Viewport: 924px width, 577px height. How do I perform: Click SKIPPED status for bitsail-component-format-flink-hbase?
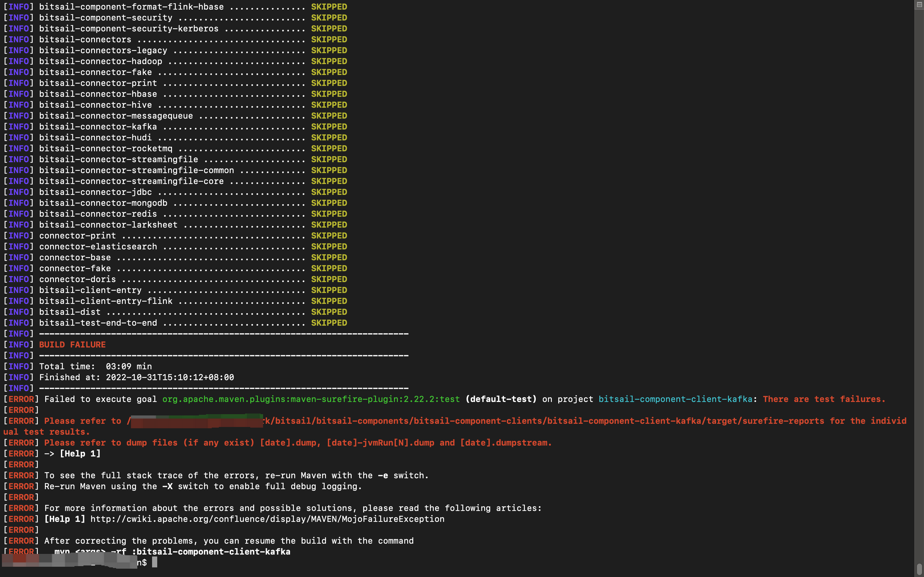coord(329,7)
